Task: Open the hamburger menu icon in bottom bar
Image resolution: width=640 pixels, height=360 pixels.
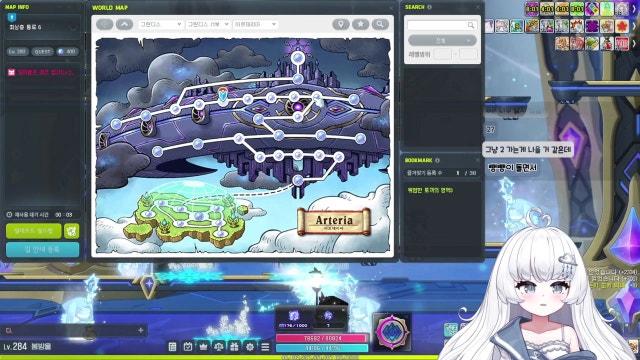Action: 265,347
